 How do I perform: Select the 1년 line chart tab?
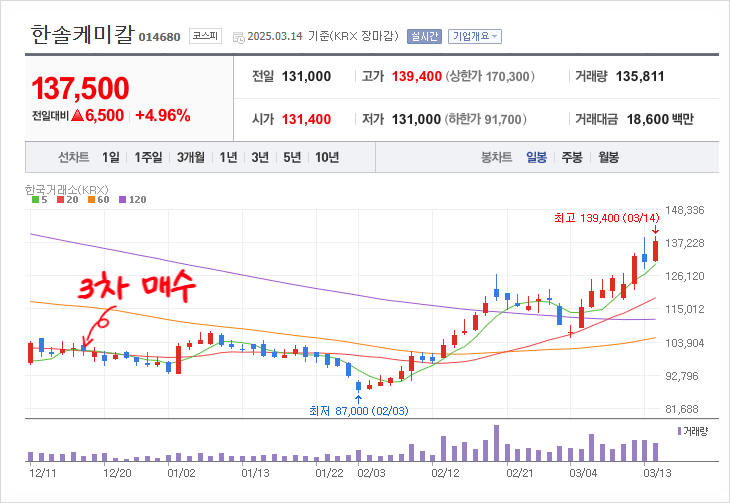tap(228, 157)
